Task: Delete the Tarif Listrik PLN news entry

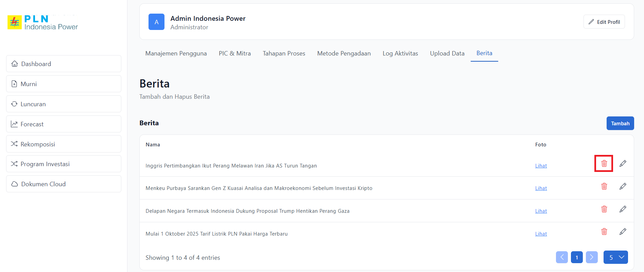Action: pos(604,231)
